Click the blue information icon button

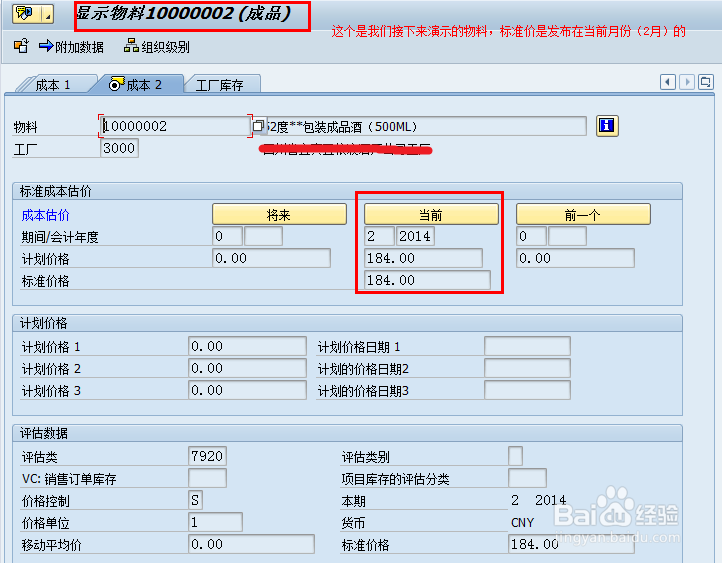click(607, 126)
